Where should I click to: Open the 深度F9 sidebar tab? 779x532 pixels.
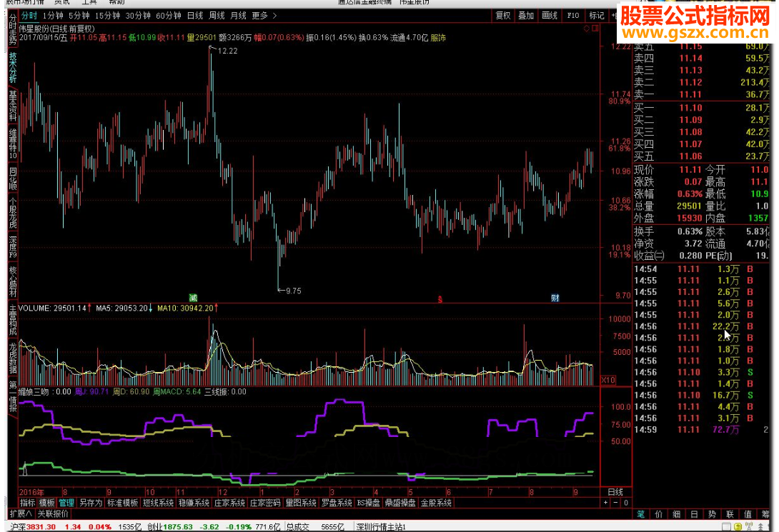12,248
